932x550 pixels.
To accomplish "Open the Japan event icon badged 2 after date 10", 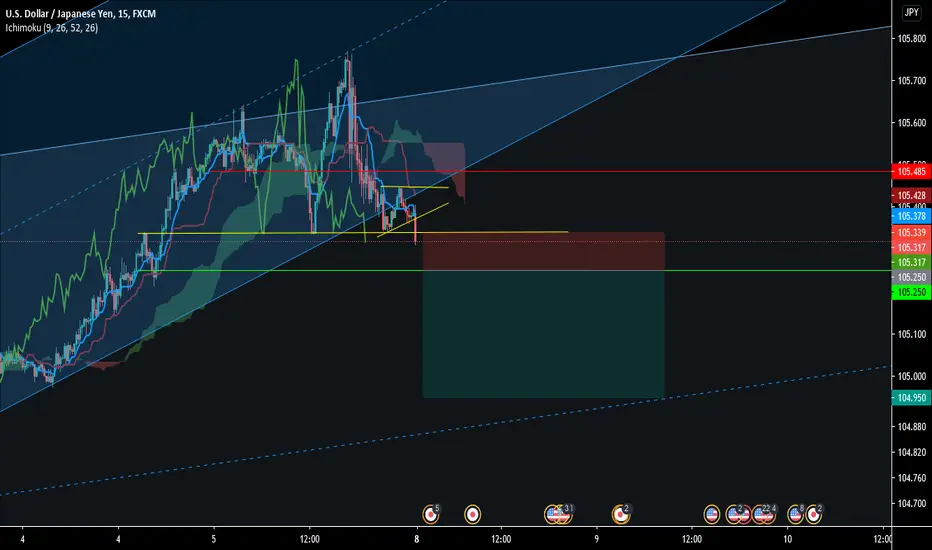I will pyautogui.click(x=814, y=514).
